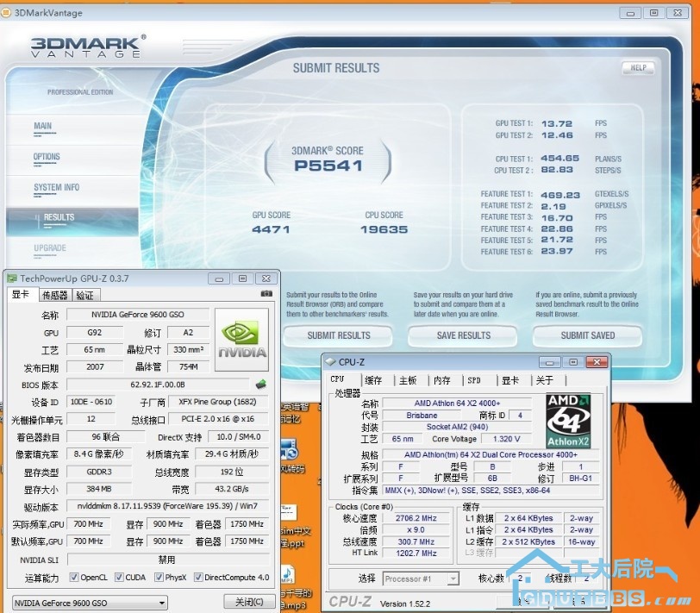Click the GPU-Z title bar icon
This screenshot has height=613, width=700.
[11, 278]
